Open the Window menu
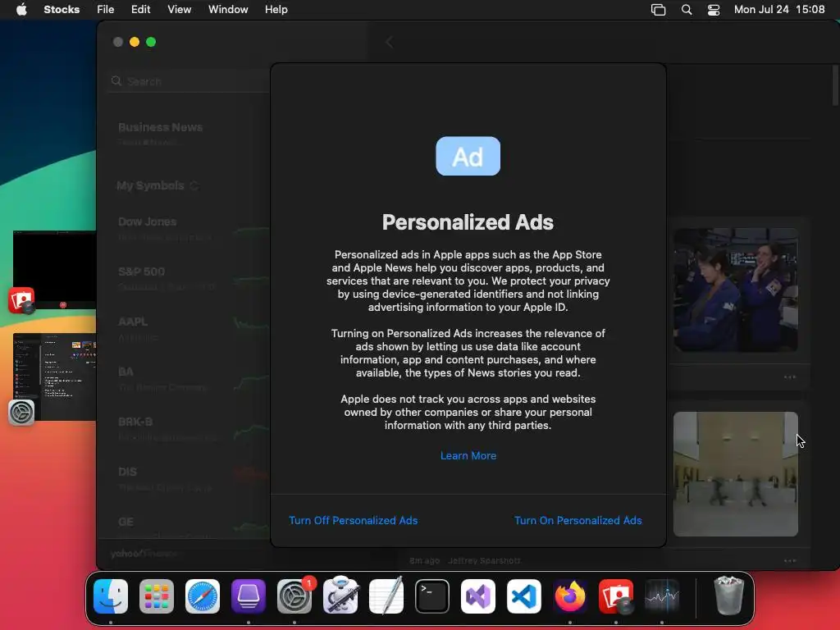The height and width of the screenshot is (630, 840). (x=228, y=10)
